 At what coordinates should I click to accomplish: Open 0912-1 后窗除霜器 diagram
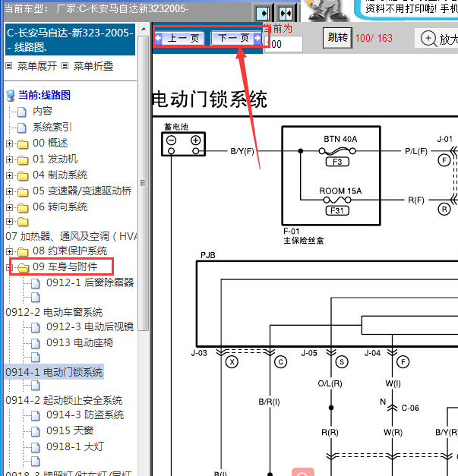90,282
